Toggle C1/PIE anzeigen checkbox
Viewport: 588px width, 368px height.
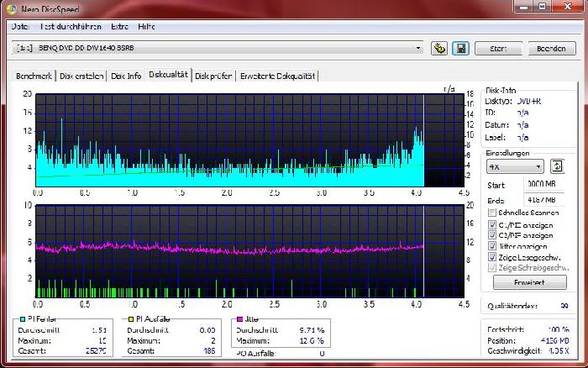(492, 224)
